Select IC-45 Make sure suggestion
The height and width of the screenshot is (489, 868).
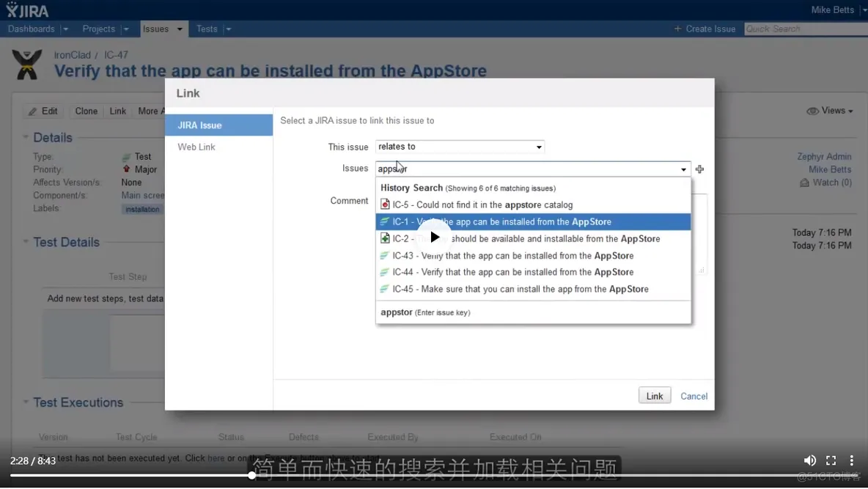[533, 289]
